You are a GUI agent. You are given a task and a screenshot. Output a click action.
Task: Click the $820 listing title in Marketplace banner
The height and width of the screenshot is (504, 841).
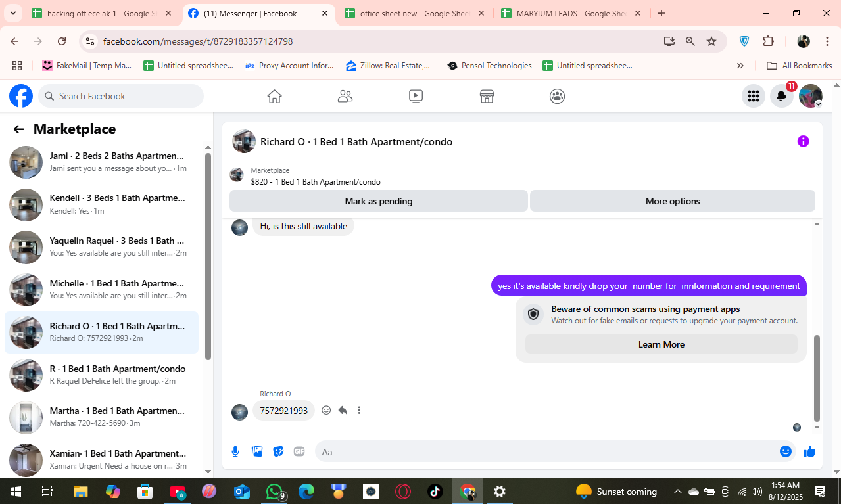coord(316,182)
